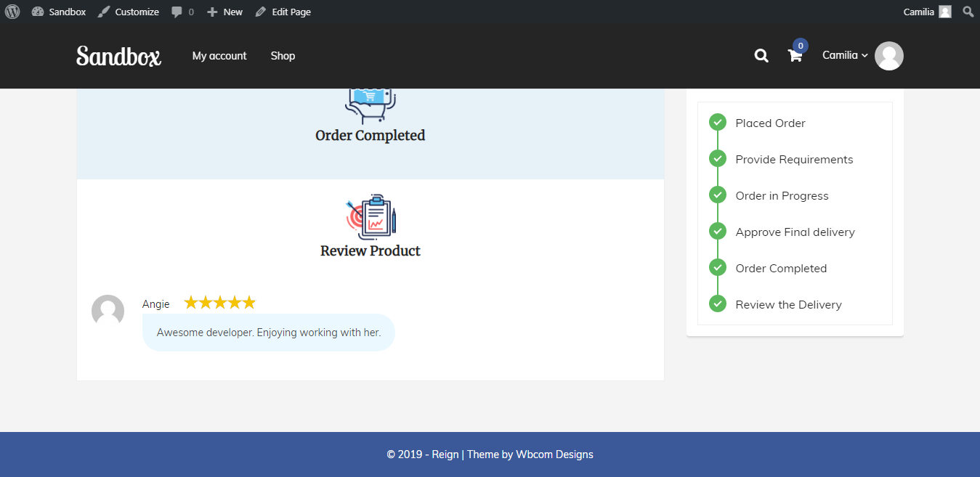Click the review text 'Awesome developer. Enjoying working with her.'
The width and height of the screenshot is (980, 477).
tap(269, 333)
